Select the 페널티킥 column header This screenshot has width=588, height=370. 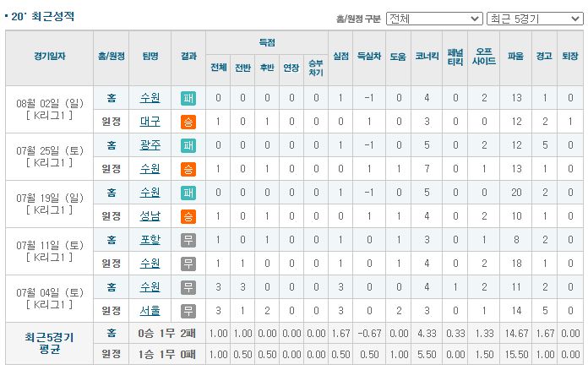coord(455,58)
